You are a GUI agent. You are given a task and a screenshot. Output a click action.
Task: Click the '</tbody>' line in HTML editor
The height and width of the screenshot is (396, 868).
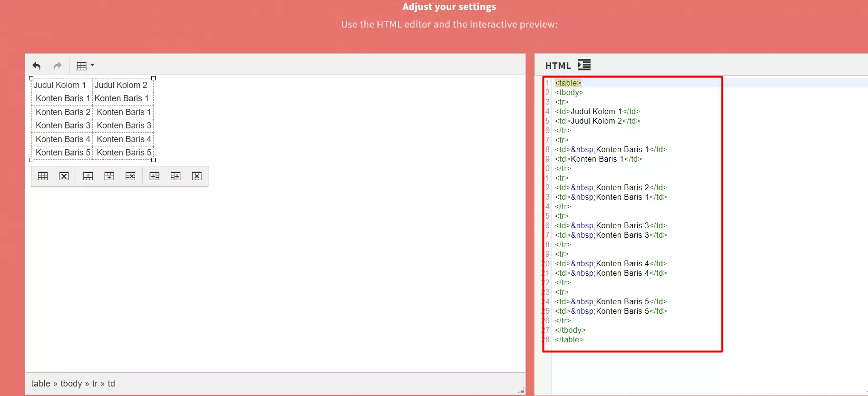[x=570, y=330]
